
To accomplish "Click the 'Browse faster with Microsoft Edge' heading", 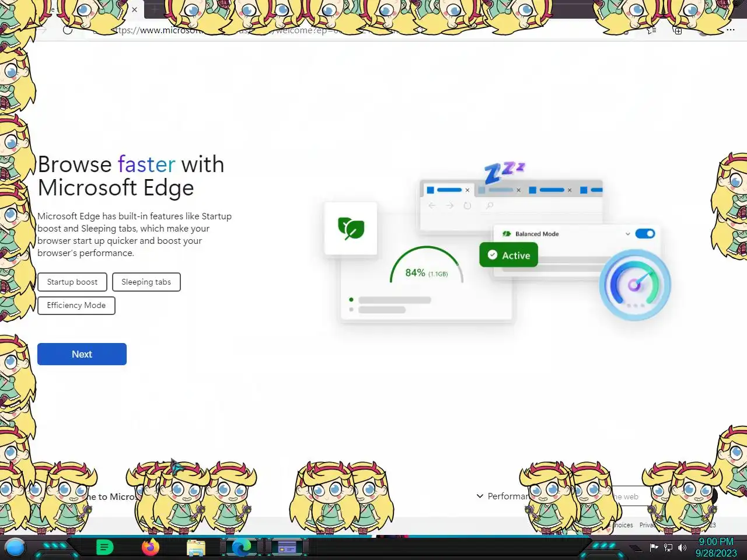I will pyautogui.click(x=131, y=176).
